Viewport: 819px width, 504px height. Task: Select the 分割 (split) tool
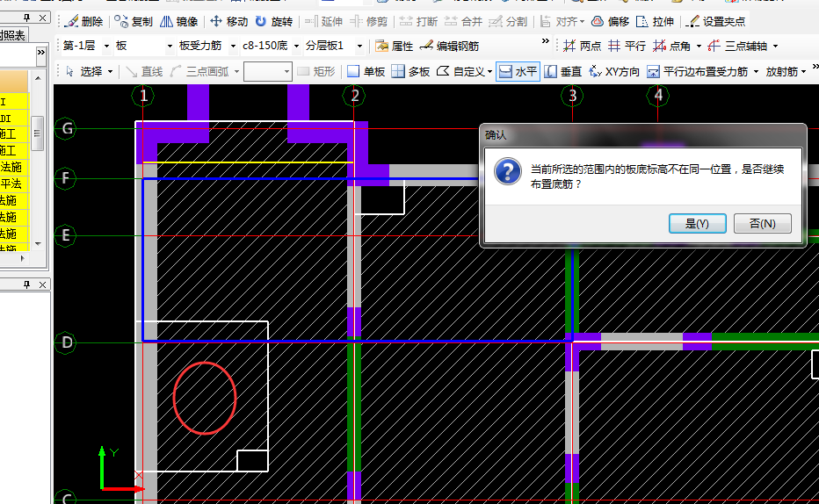[508, 21]
